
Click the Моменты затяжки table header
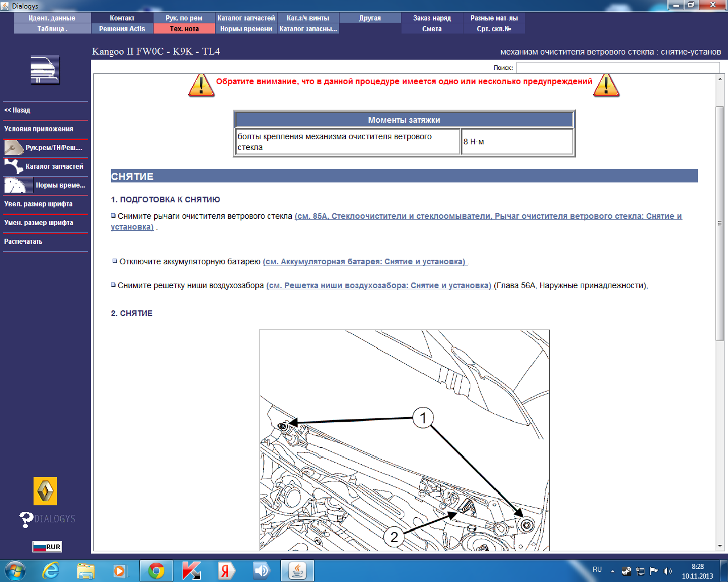(404, 120)
